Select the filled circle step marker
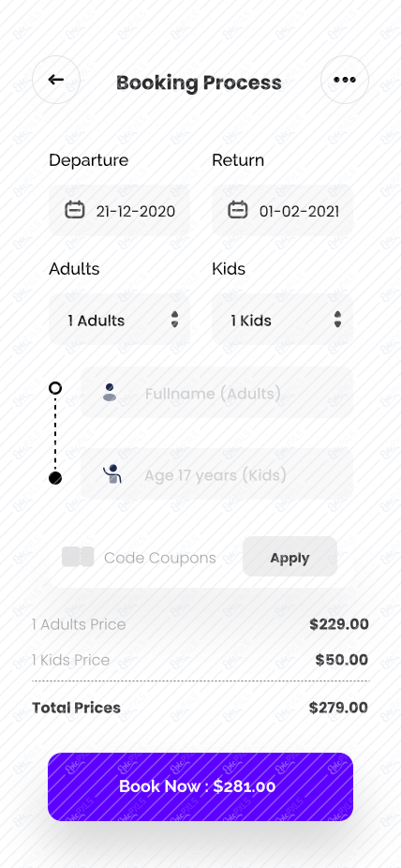The image size is (401, 868). click(x=54, y=478)
